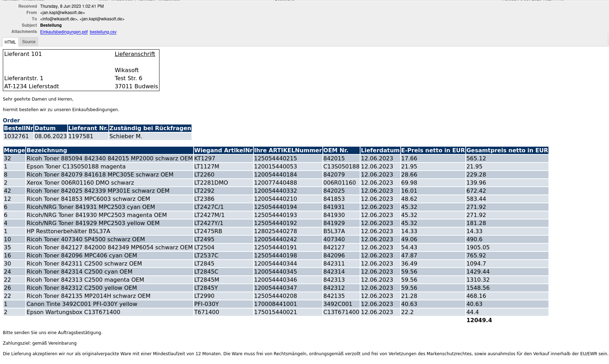Click the Menge column header
Screen dimensions: 609x364
pyautogui.click(x=14, y=151)
